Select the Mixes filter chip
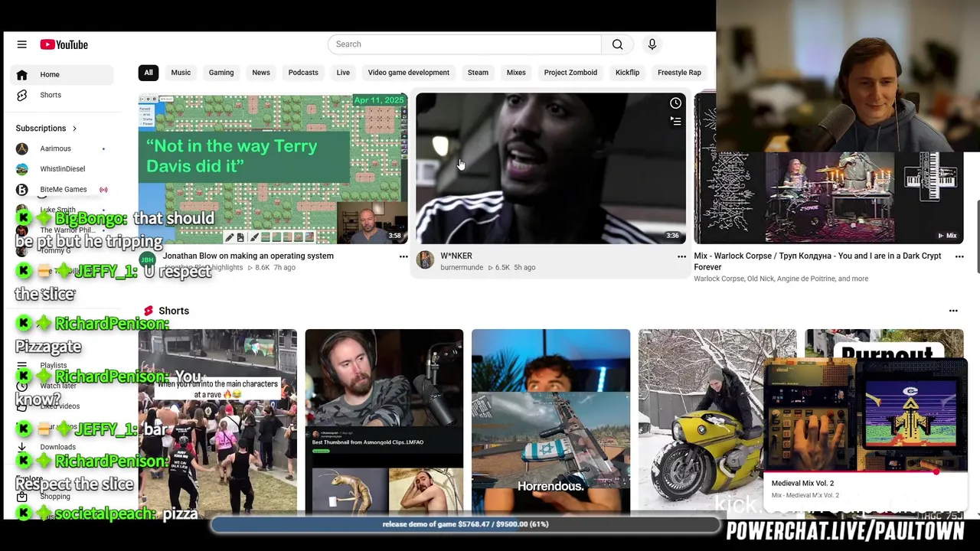Image resolution: width=980 pixels, height=551 pixels. click(516, 73)
